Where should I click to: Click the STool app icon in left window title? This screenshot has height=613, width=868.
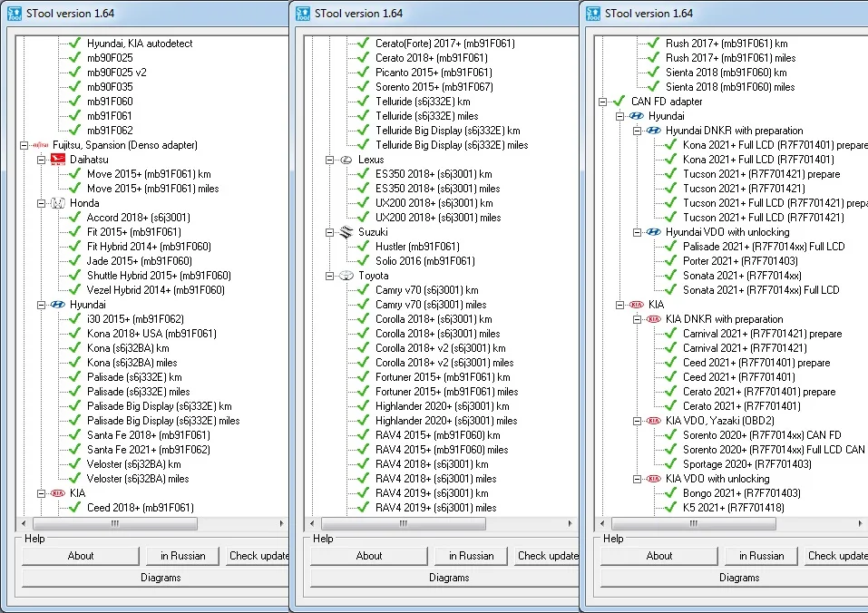tap(15, 14)
